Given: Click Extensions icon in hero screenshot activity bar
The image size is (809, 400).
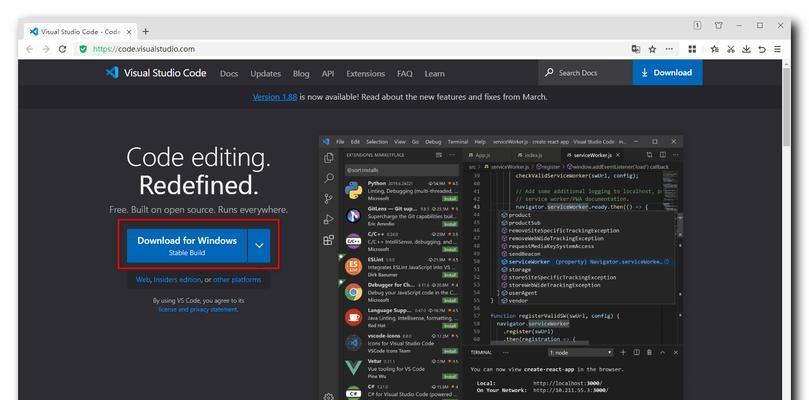Looking at the screenshot, I should click(328, 240).
